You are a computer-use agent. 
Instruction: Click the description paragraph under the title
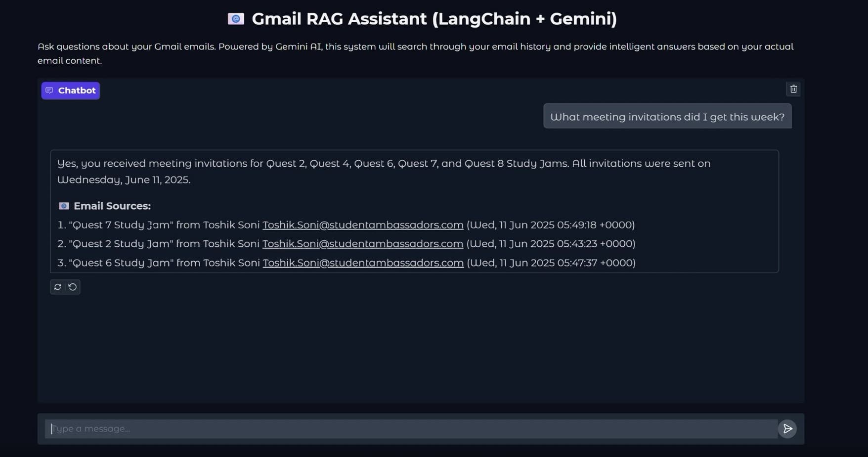point(415,53)
